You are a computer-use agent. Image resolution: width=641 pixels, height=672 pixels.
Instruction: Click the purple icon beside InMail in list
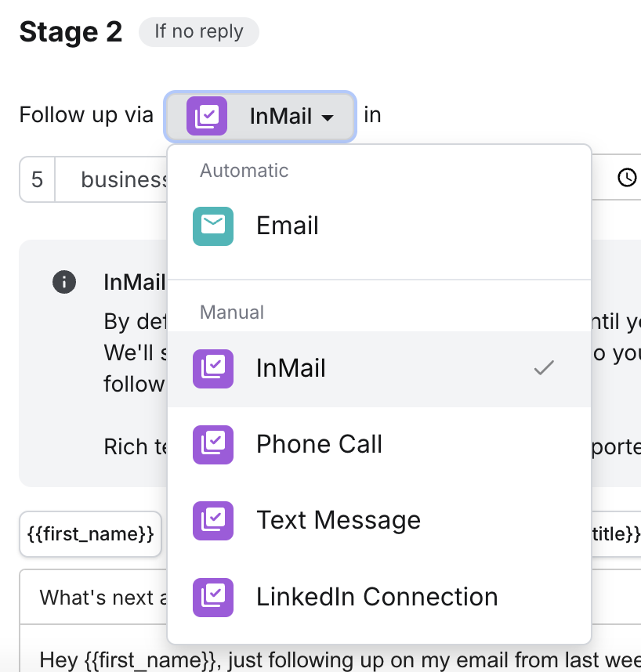click(x=213, y=369)
